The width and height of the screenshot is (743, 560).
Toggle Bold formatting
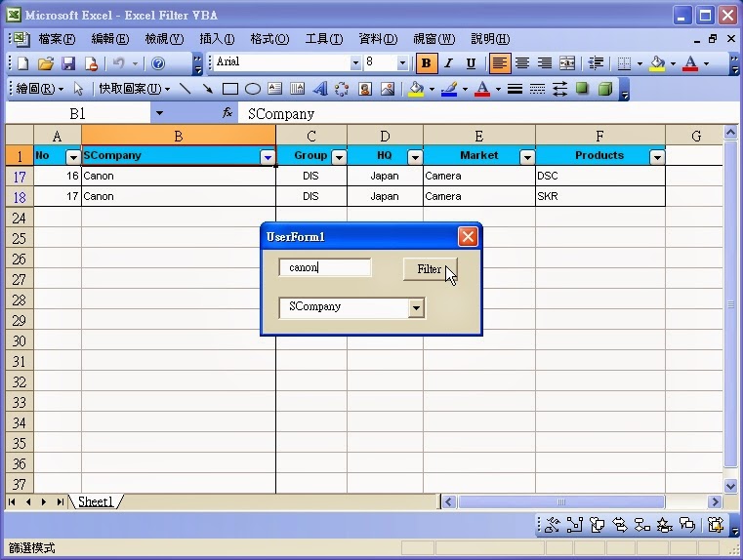[x=426, y=63]
